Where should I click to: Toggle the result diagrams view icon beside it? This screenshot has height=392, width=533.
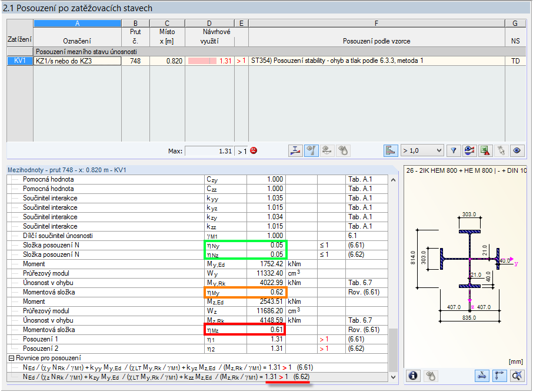(311, 151)
